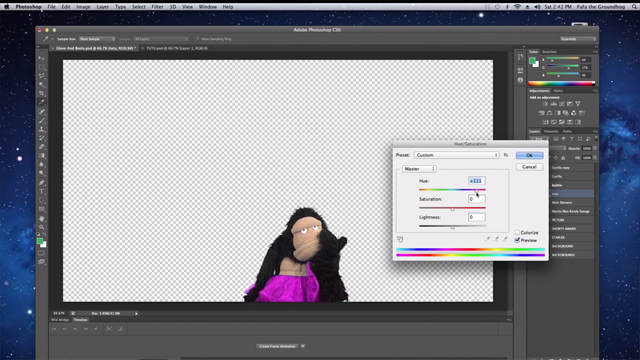Open the Layer menu

pyautogui.click(x=102, y=7)
